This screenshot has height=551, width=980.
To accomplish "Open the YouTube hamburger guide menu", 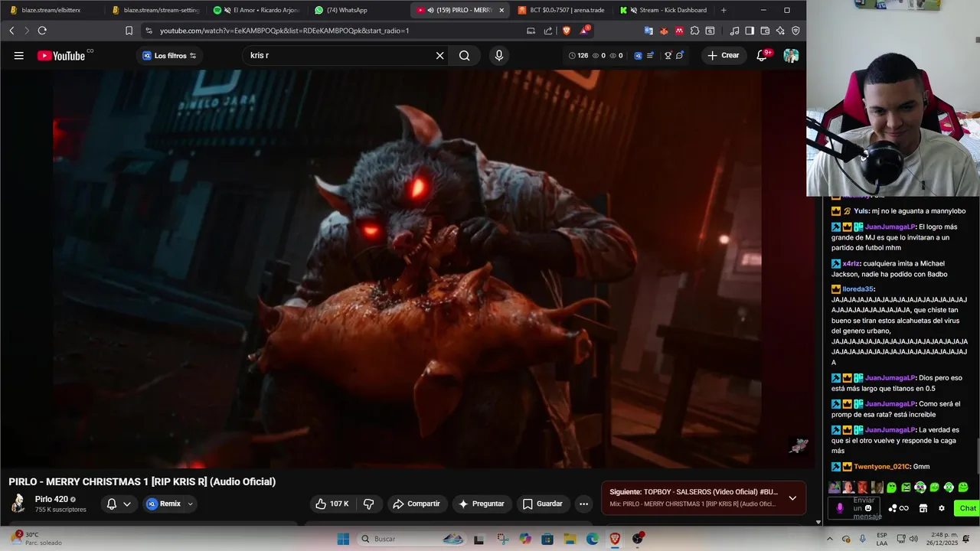I will coord(18,55).
